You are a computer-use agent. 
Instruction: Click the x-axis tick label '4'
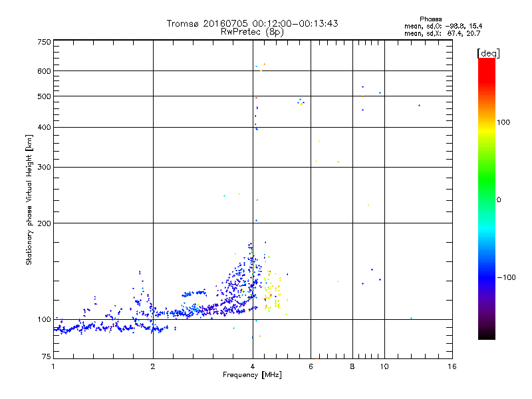pyautogui.click(x=253, y=366)
